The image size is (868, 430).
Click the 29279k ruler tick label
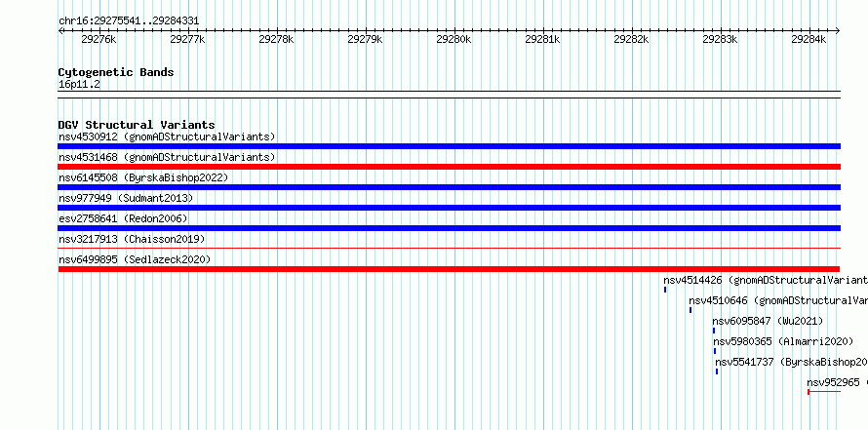[x=365, y=39]
